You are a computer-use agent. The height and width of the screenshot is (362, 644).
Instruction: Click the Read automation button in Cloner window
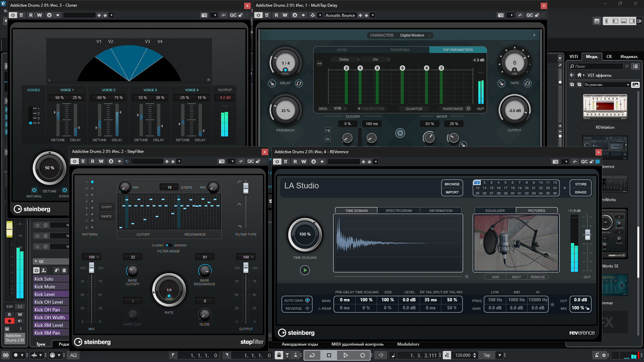31,15
